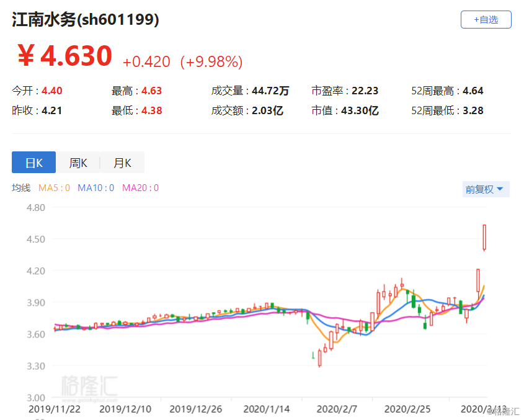Click the lowest red candlestick near 3.30

click(320, 358)
